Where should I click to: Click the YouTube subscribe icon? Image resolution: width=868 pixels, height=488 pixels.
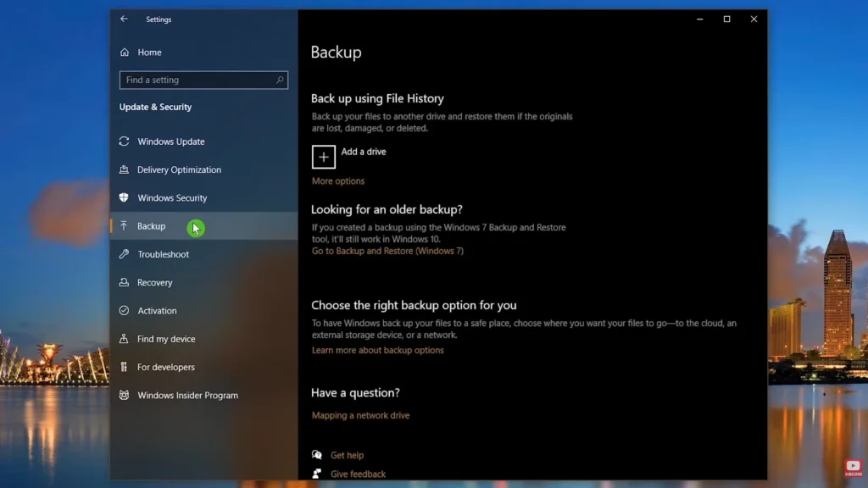point(853,468)
